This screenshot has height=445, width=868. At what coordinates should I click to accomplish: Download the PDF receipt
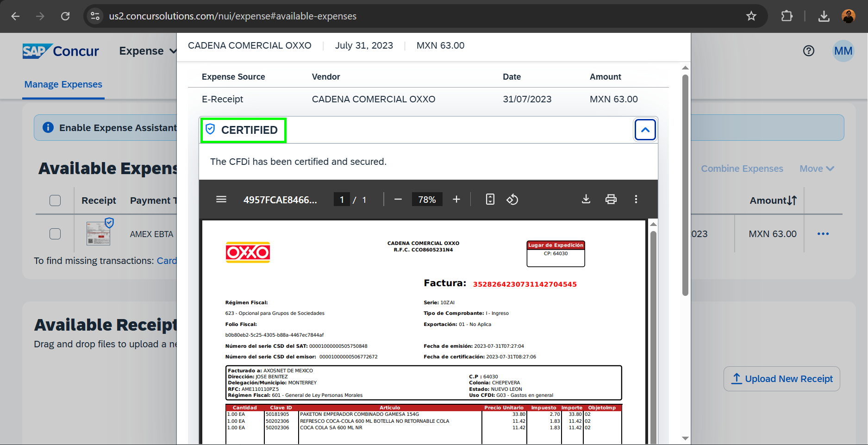[x=586, y=199]
